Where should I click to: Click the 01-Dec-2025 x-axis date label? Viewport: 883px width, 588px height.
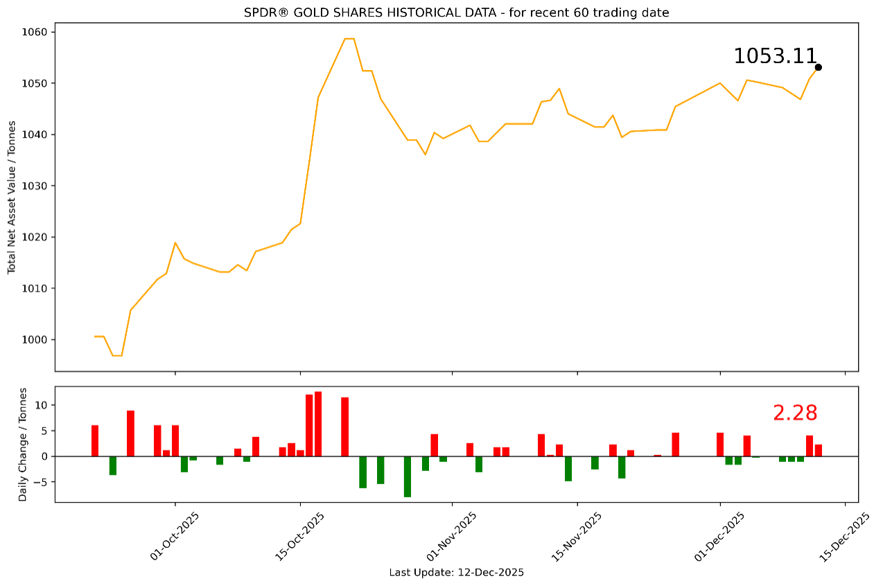click(x=720, y=536)
